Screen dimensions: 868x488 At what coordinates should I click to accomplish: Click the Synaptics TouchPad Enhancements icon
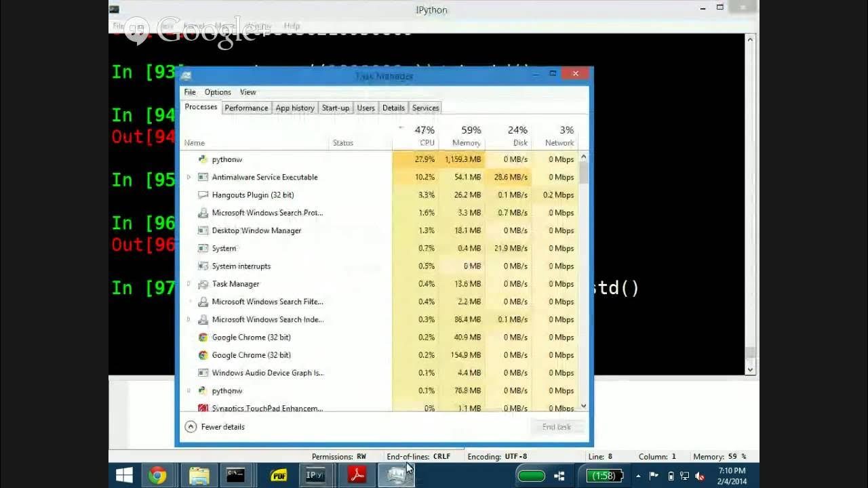pos(202,408)
